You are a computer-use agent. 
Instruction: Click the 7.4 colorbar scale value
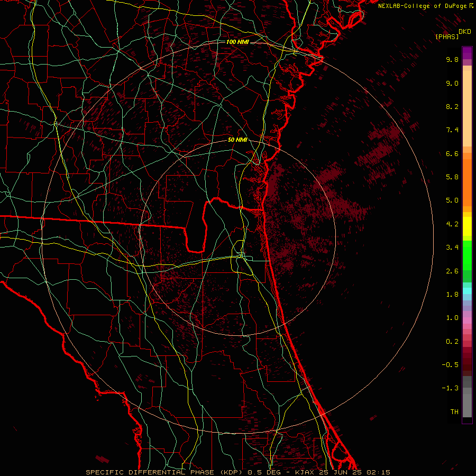click(x=452, y=130)
